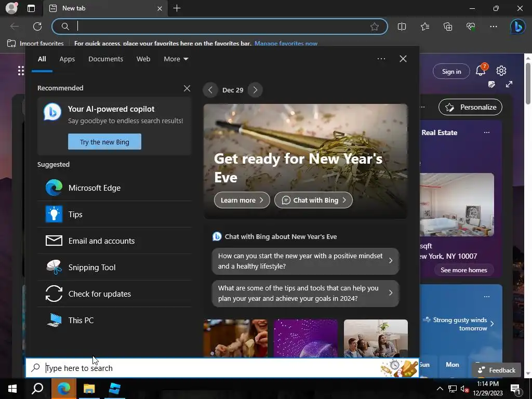Open 2024 goals question chevron
Viewport: 532px width, 399px height.
tap(391, 293)
